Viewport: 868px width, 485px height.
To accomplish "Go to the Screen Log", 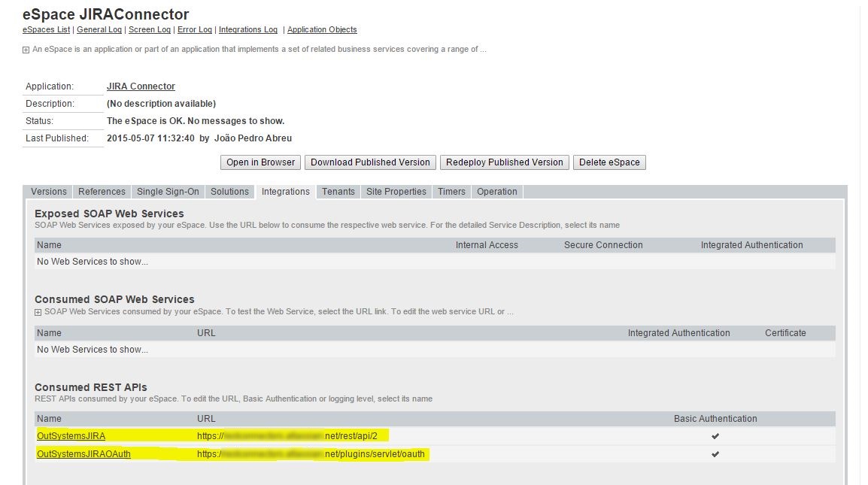I will (149, 30).
